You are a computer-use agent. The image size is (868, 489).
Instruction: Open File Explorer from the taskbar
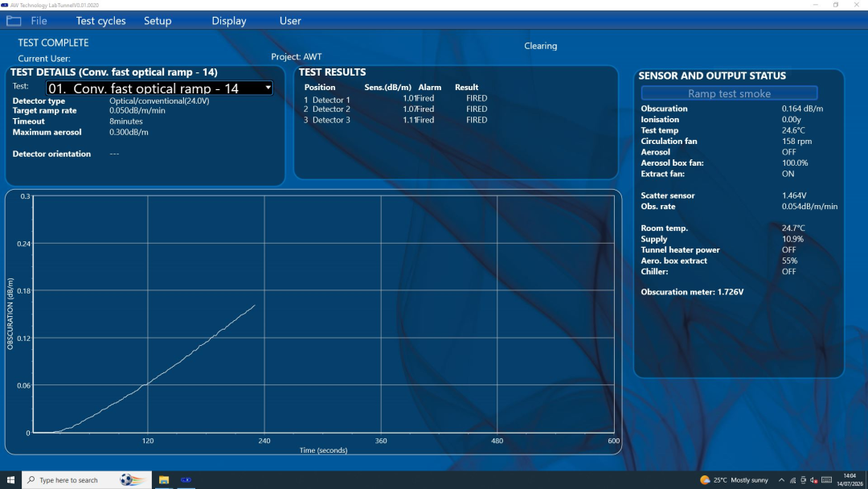point(164,480)
